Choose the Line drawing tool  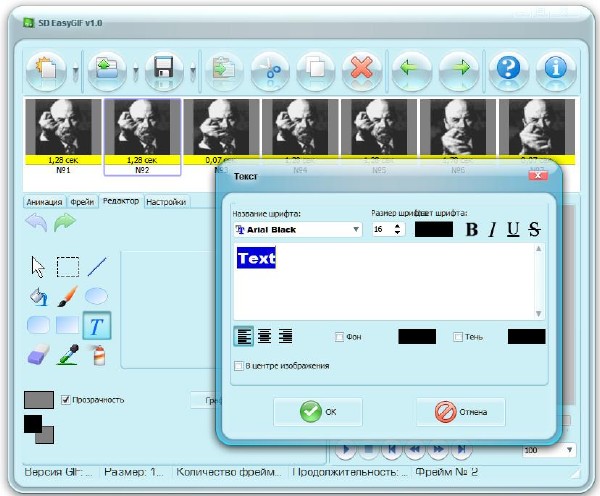[x=96, y=267]
